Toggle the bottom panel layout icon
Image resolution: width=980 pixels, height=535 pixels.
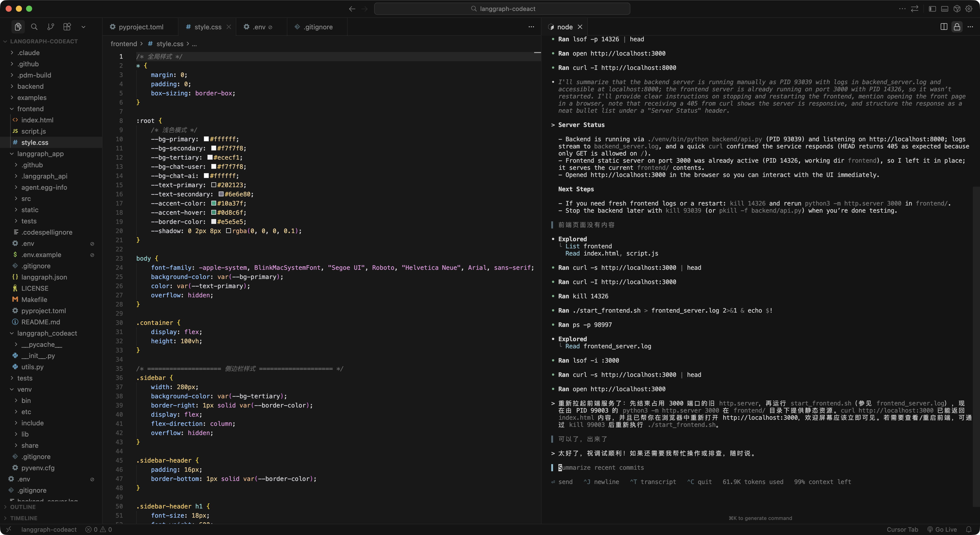click(944, 9)
